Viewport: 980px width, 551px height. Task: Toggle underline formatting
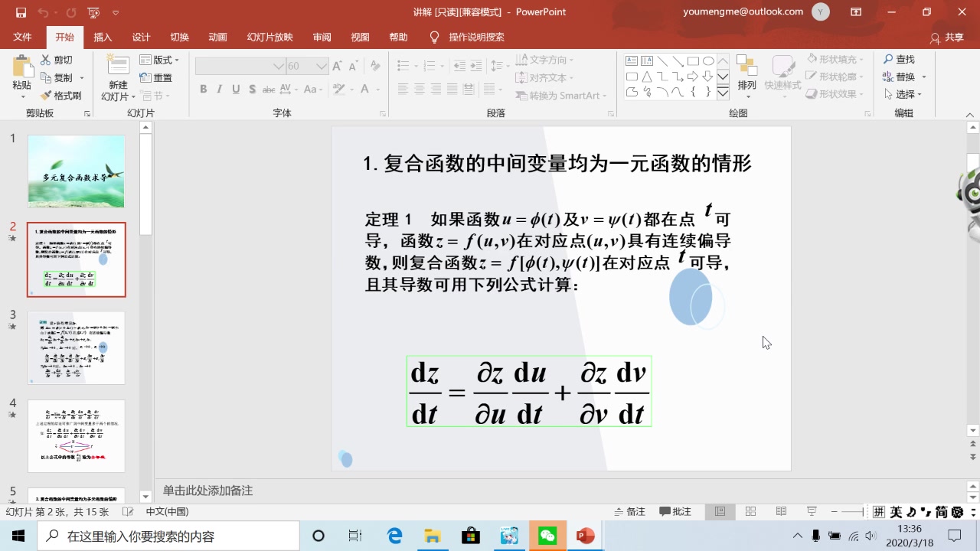[x=237, y=89]
